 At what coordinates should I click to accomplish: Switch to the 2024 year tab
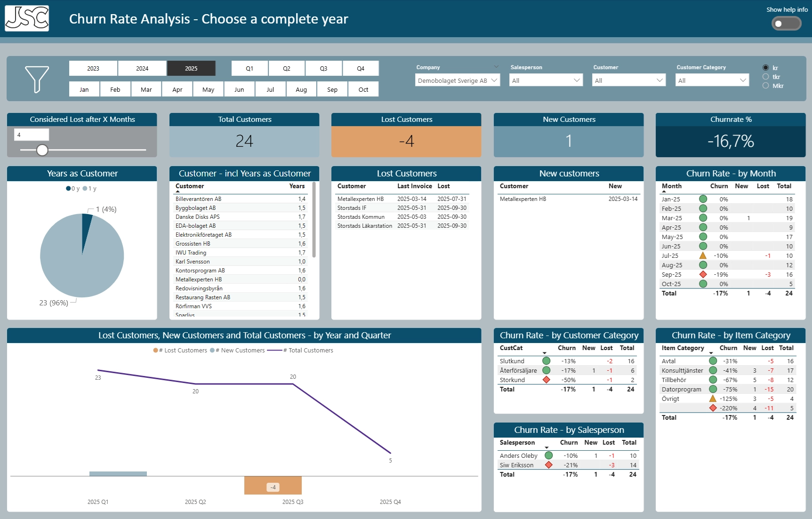tap(142, 68)
